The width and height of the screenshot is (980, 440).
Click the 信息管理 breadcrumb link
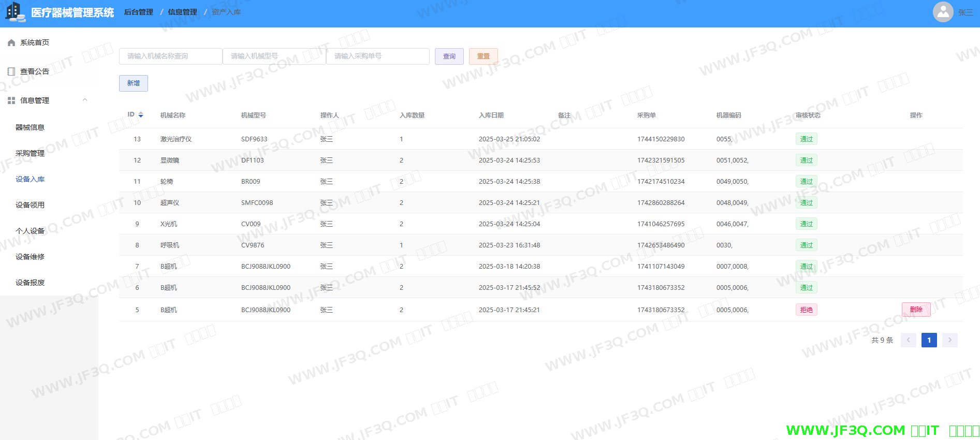point(182,12)
